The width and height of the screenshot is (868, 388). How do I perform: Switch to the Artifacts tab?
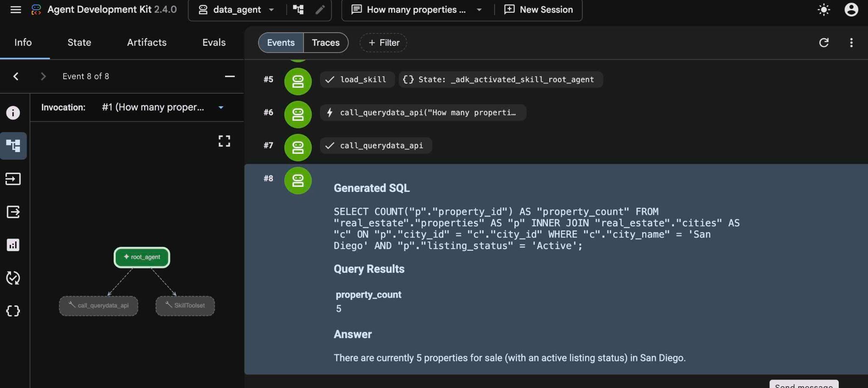tap(147, 42)
